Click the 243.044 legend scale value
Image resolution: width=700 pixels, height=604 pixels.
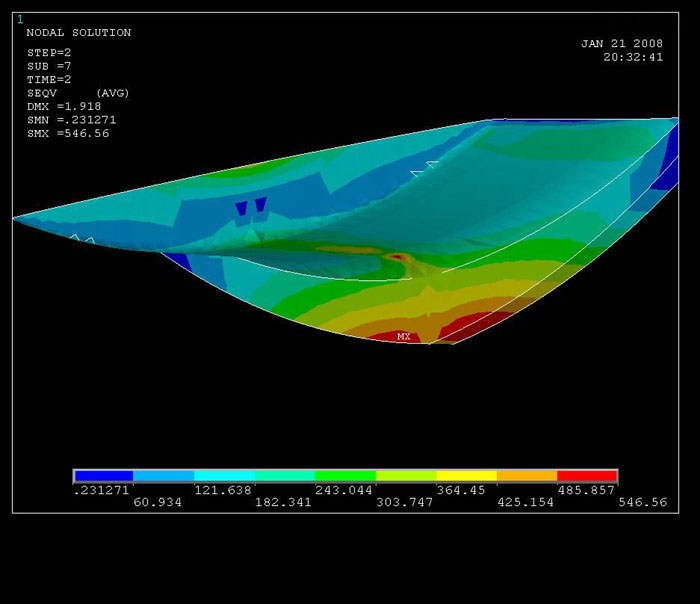click(344, 490)
